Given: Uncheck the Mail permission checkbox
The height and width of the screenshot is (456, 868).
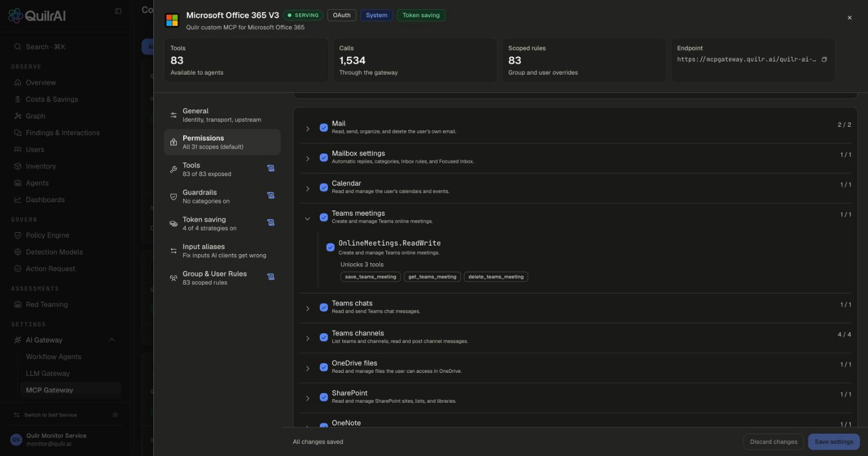Looking at the screenshot, I should pyautogui.click(x=324, y=128).
